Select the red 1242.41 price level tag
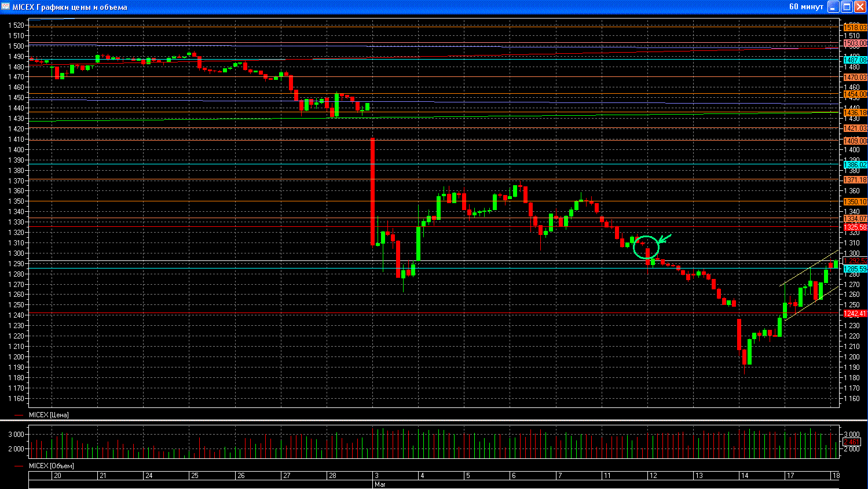The height and width of the screenshot is (489, 868). [855, 314]
